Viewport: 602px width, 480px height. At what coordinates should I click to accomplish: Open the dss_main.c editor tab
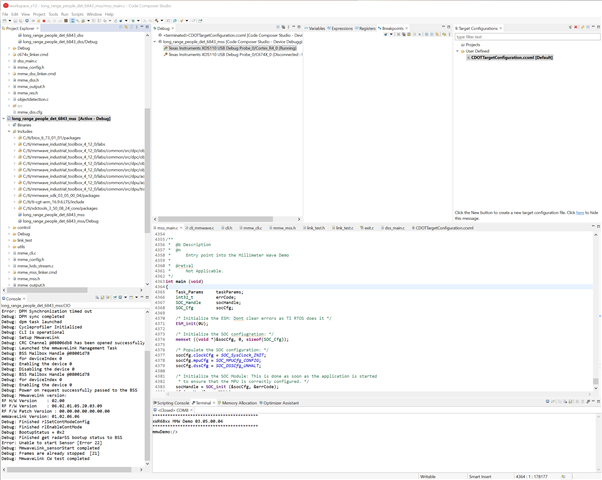393,228
